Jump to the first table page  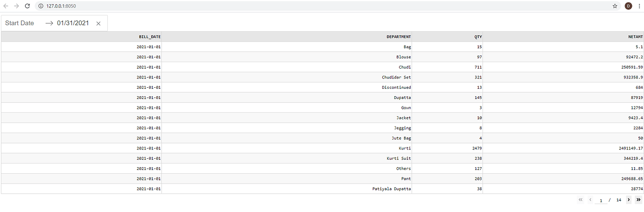581,200
